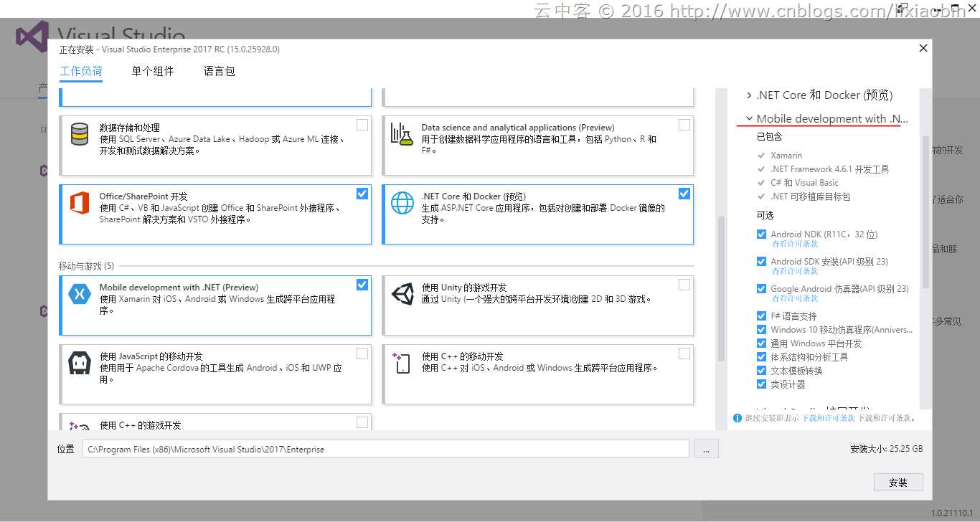Image resolution: width=980 pixels, height=522 pixels.
Task: Expand the .NET Core 和 Docker (预览) summary section
Action: point(749,95)
